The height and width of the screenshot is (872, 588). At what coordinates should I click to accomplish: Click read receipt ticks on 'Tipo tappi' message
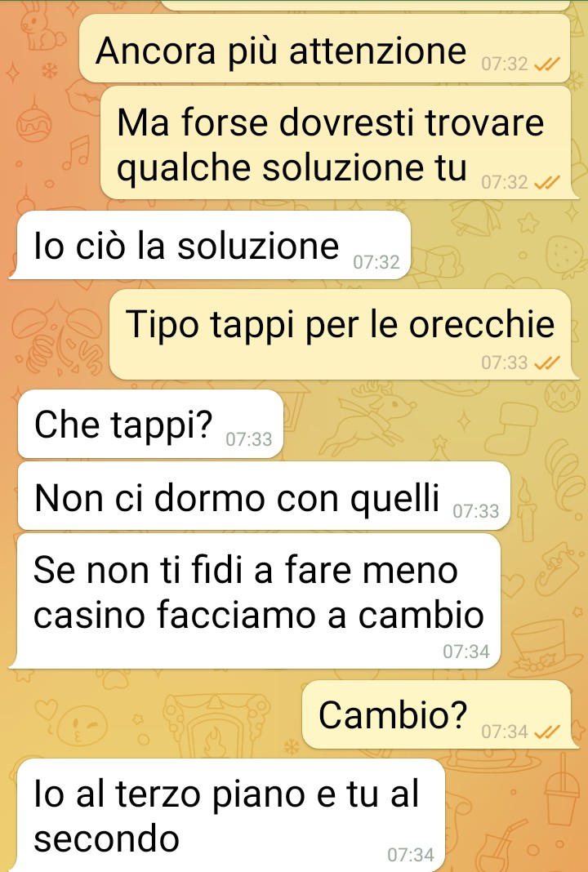pyautogui.click(x=547, y=363)
